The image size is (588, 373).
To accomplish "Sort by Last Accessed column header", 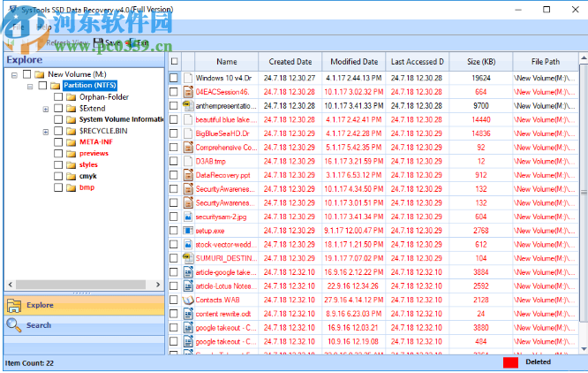I will click(418, 62).
